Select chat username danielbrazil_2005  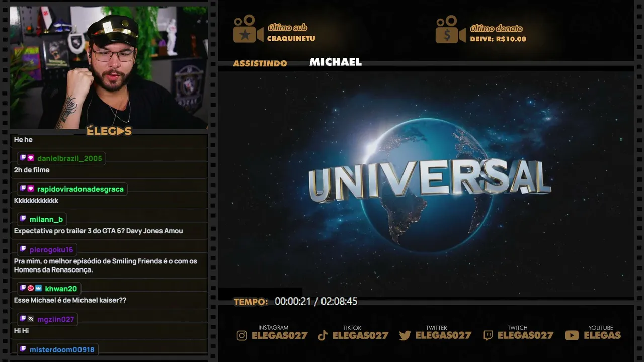coord(69,158)
